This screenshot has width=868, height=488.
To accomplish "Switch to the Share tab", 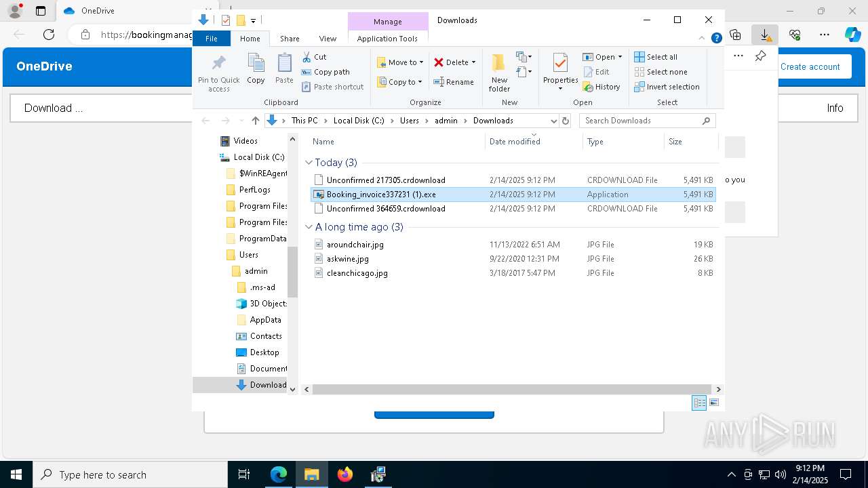I will click(x=290, y=39).
